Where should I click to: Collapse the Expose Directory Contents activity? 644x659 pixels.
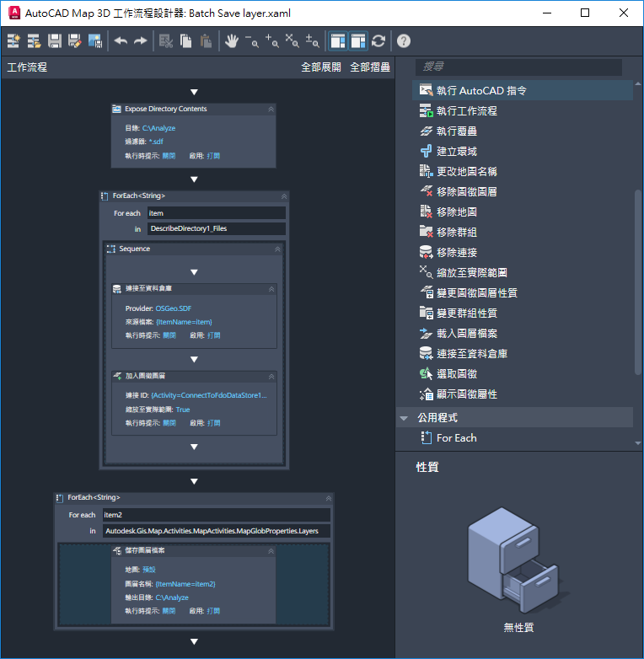click(x=271, y=110)
